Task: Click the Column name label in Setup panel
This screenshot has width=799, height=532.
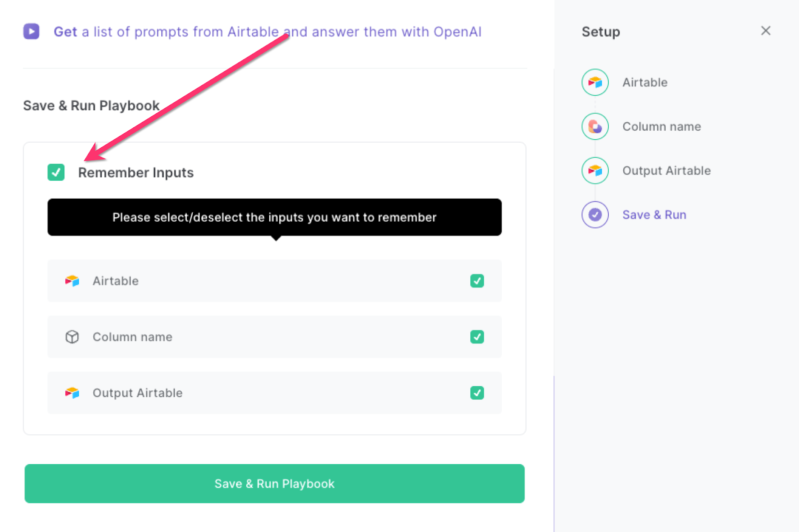Action: point(661,126)
